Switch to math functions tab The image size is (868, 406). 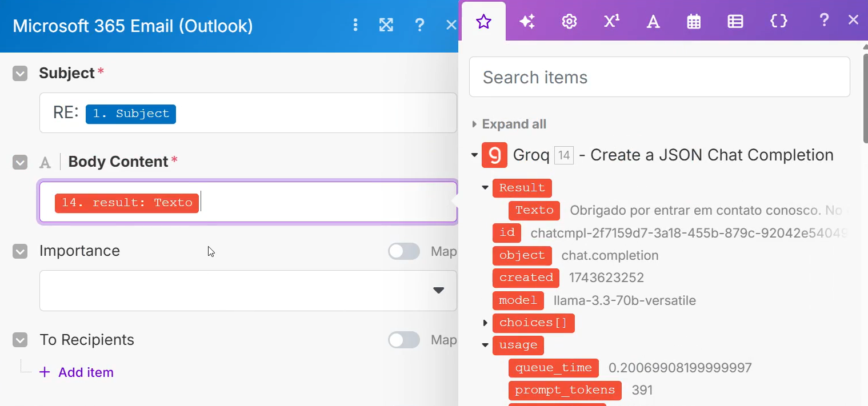click(611, 22)
